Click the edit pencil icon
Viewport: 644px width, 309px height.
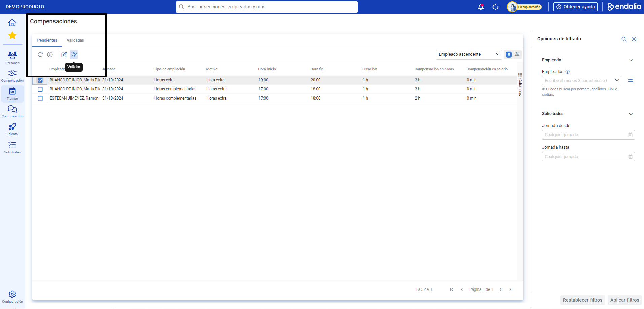64,54
